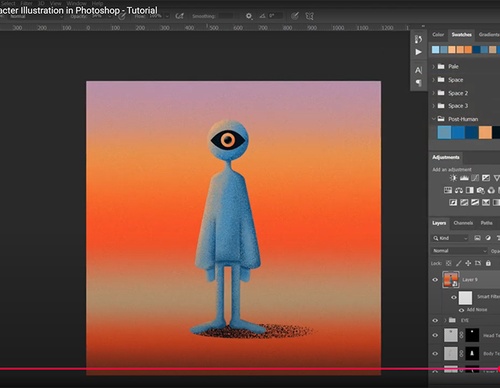Add a Photo Filter adjustment
The height and width of the screenshot is (388, 500).
(x=480, y=190)
